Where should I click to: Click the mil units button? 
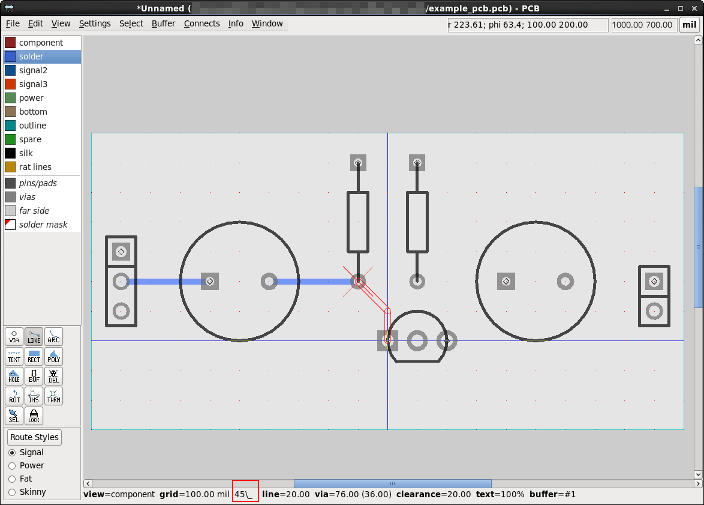coord(689,25)
